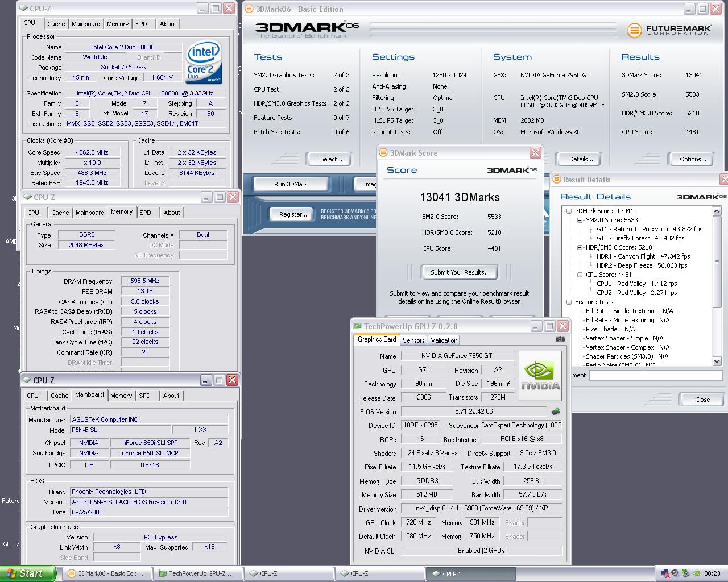Open the NVIDIA settings tray icon
This screenshot has width=728, height=582.
(x=697, y=573)
